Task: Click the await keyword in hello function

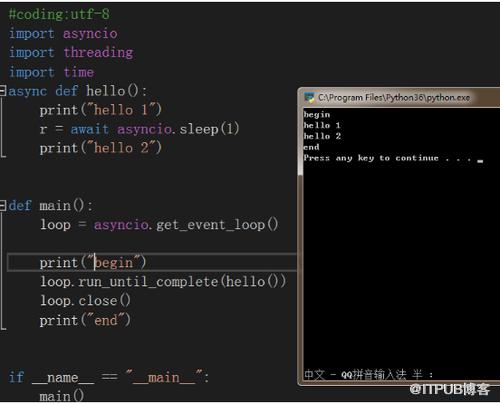Action: click(90, 129)
